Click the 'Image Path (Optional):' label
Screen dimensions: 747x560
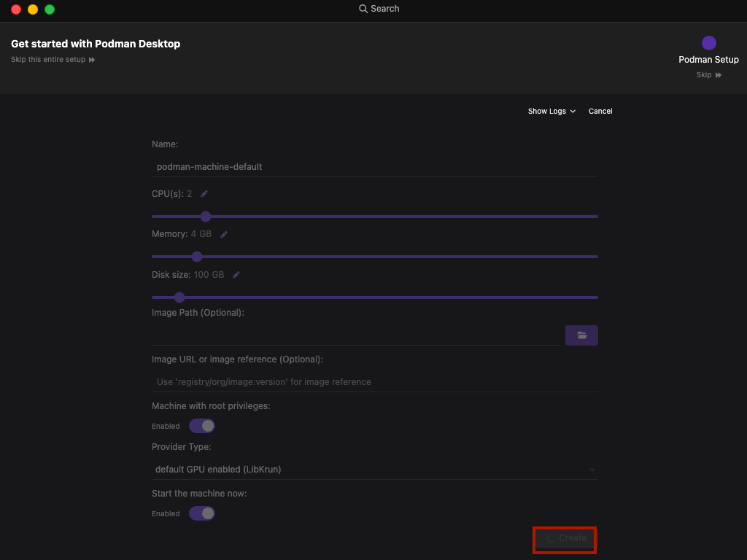198,313
